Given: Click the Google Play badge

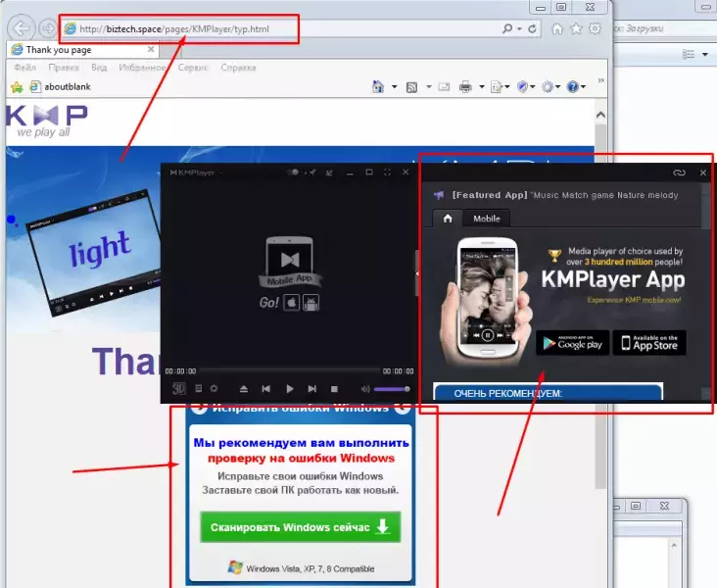Looking at the screenshot, I should pyautogui.click(x=572, y=343).
